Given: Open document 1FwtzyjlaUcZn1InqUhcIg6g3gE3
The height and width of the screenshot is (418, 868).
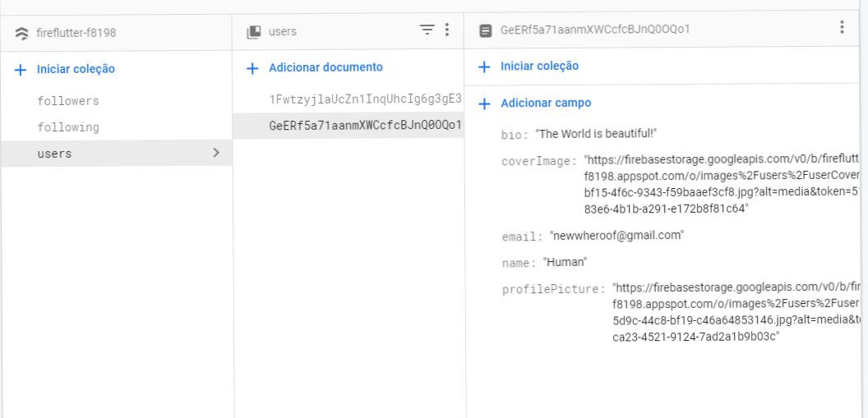Looking at the screenshot, I should (365, 99).
